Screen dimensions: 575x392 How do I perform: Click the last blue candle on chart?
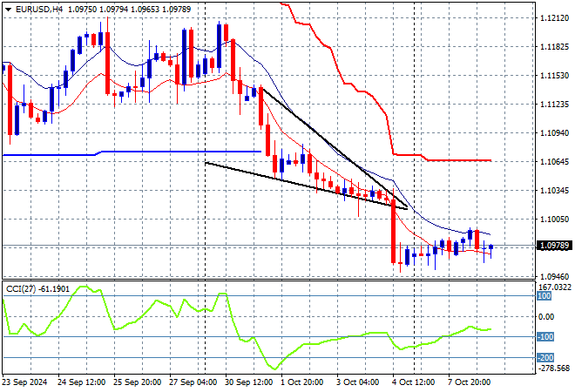point(491,248)
